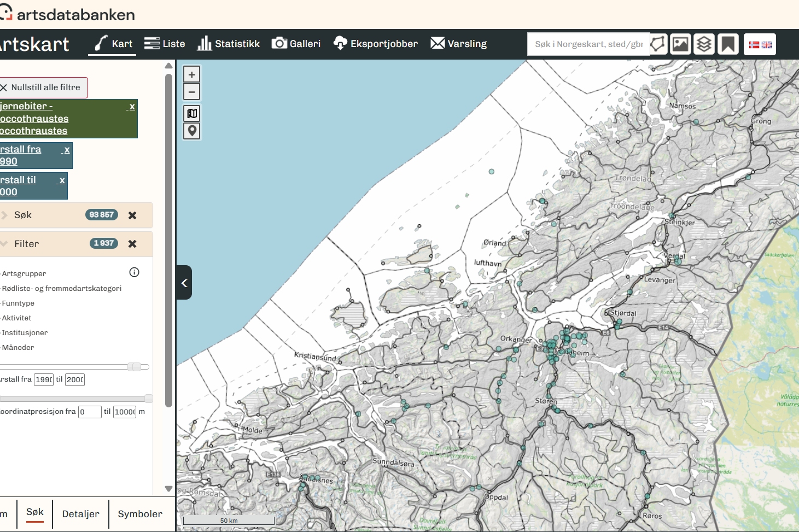Open the Statistikk tab

click(229, 44)
